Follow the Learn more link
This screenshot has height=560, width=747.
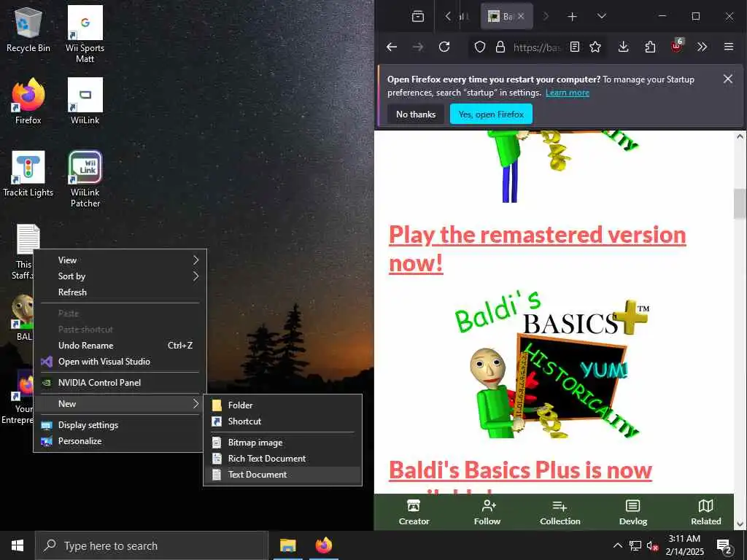(x=568, y=93)
